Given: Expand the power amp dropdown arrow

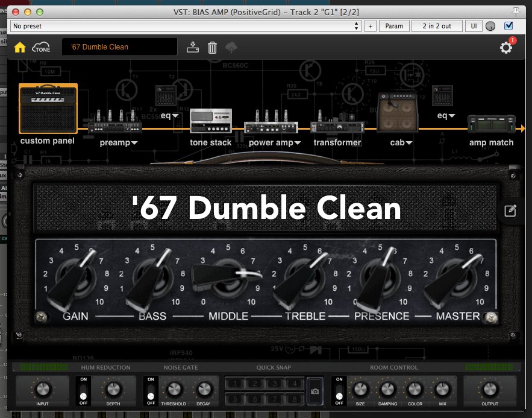Looking at the screenshot, I should (298, 143).
